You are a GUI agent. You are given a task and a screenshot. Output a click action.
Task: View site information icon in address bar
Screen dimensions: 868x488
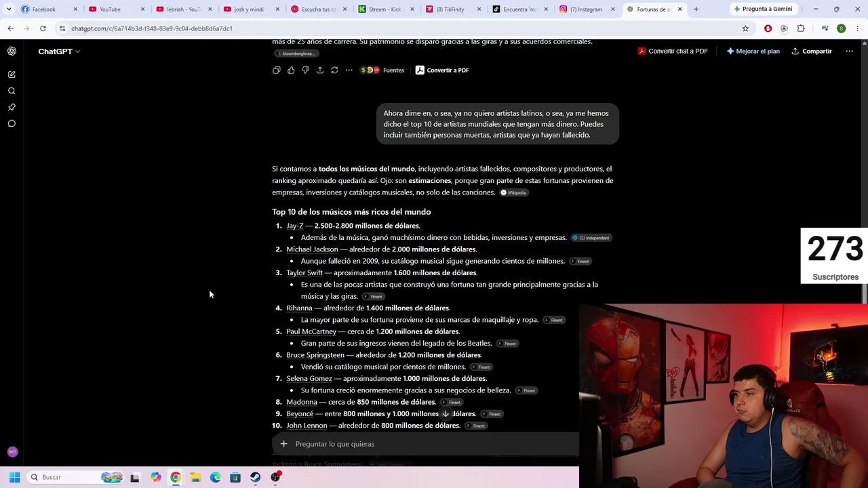62,28
